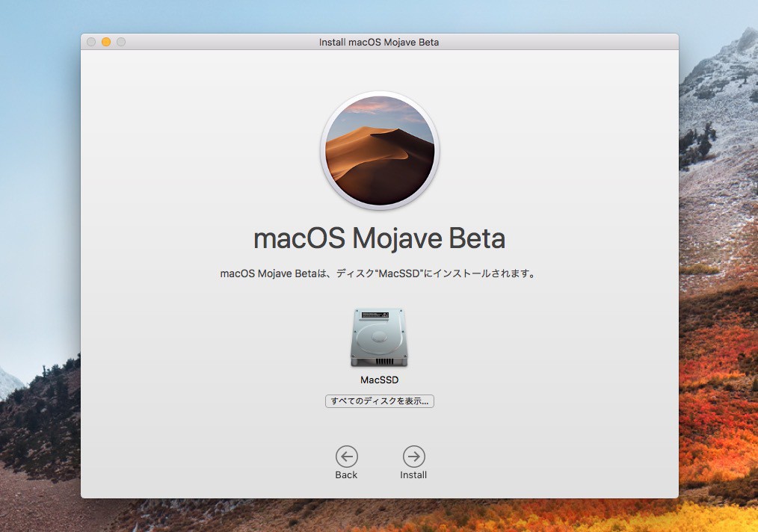Click the Back arrow icon
Viewport: 758px width, 532px height.
pos(347,456)
